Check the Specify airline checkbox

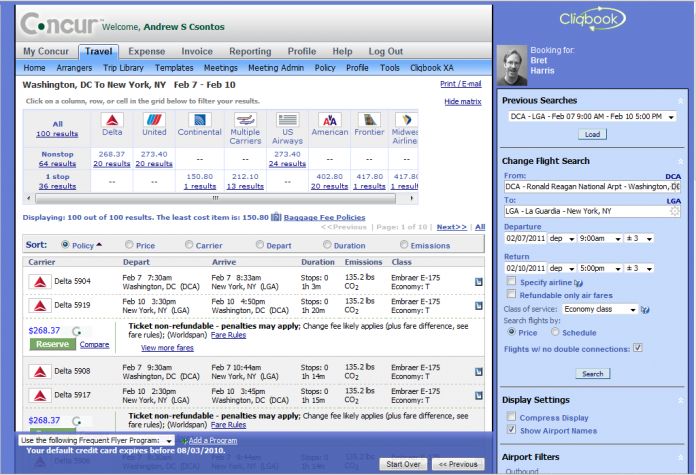tap(511, 281)
